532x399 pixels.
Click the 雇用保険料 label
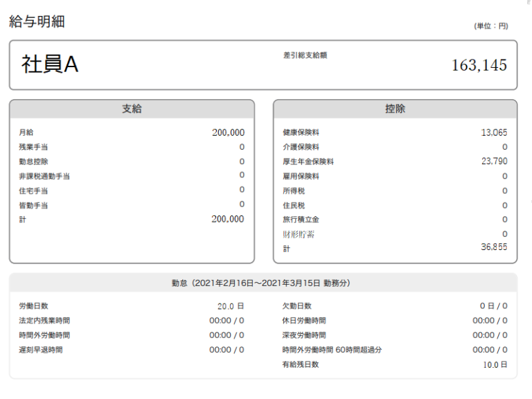(x=301, y=176)
